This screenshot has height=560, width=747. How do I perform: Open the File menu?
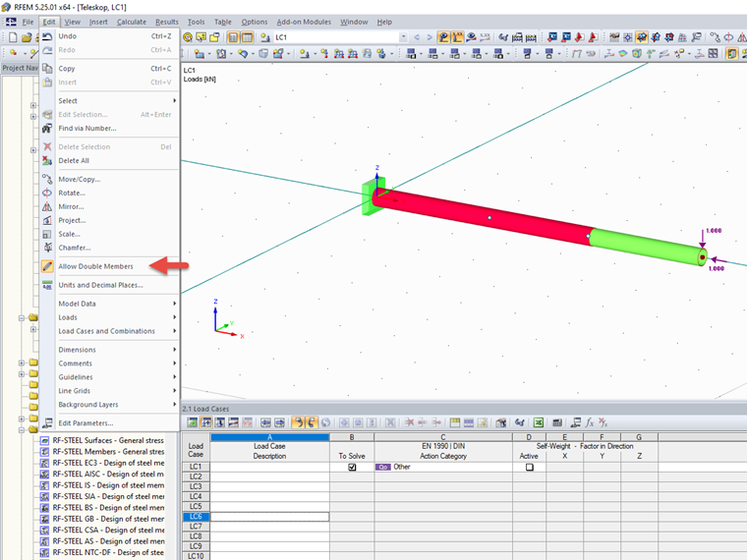pos(29,22)
